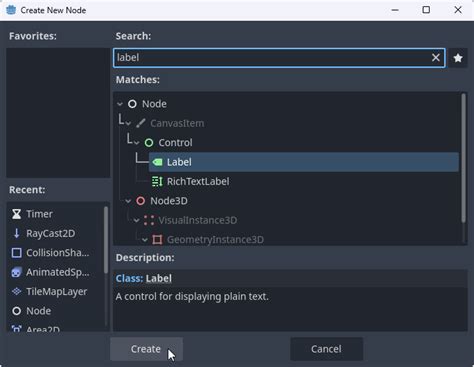Image resolution: width=474 pixels, height=367 pixels.
Task: Click the Create button
Action: click(146, 349)
